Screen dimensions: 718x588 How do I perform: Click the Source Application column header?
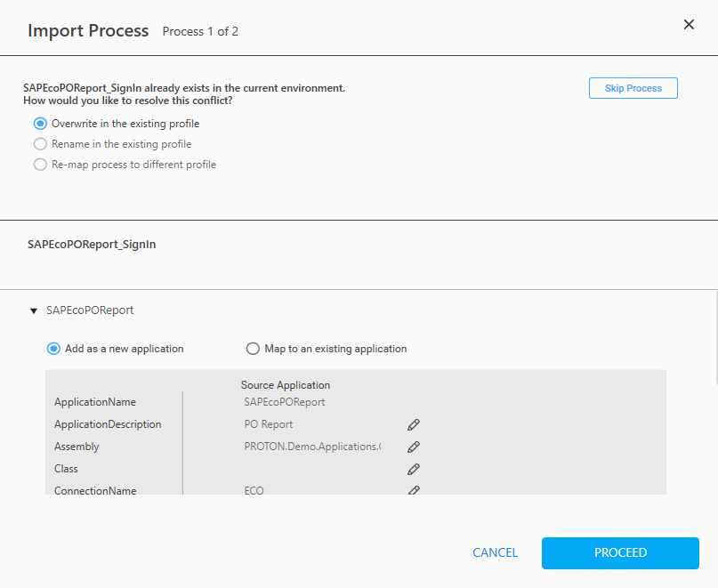click(286, 385)
